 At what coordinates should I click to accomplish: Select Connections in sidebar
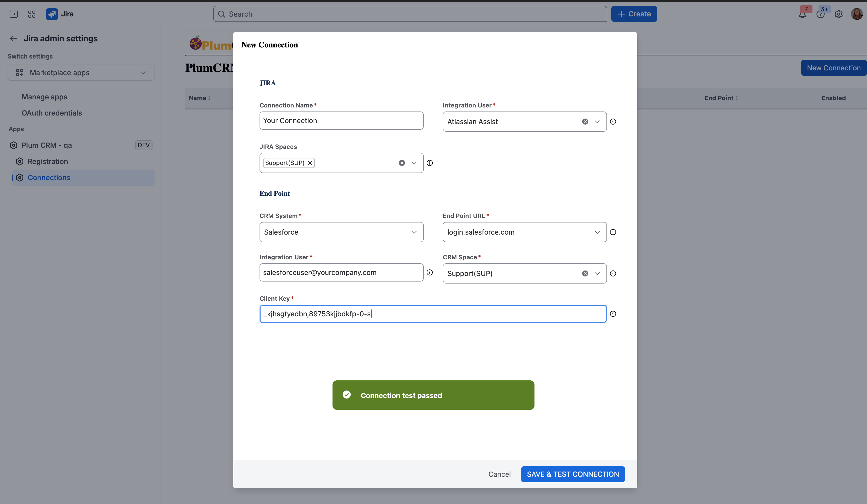click(x=83, y=177)
